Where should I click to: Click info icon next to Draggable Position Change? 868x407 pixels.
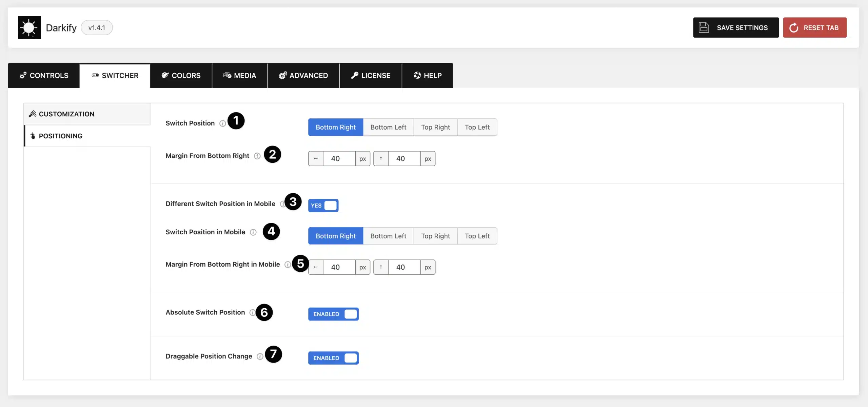tap(260, 356)
